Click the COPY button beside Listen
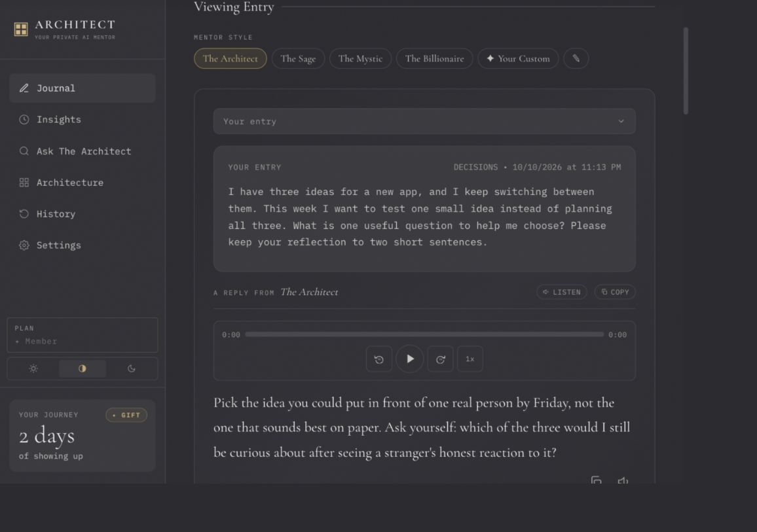 615,292
